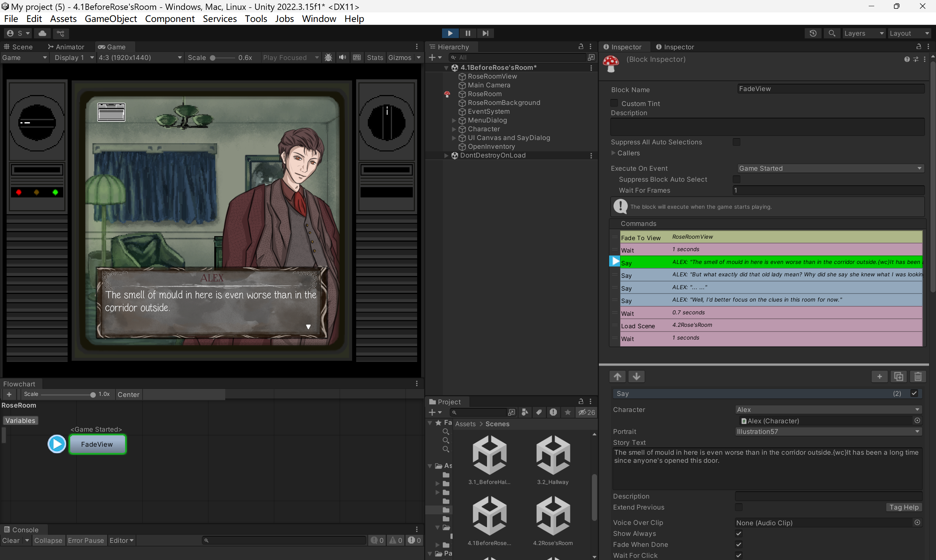Toggle Game view shortcuts keyboard icon
Viewport: 936px width, 560px height.
pos(356,57)
